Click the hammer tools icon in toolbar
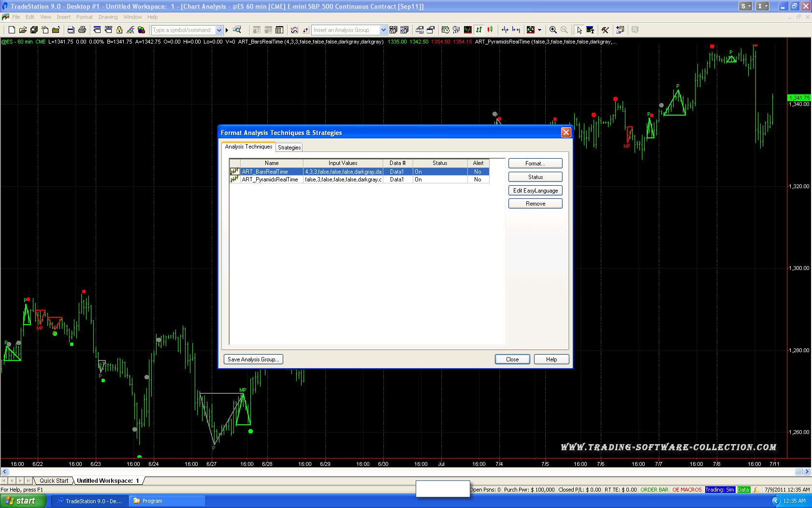The image size is (812, 508). click(x=605, y=30)
